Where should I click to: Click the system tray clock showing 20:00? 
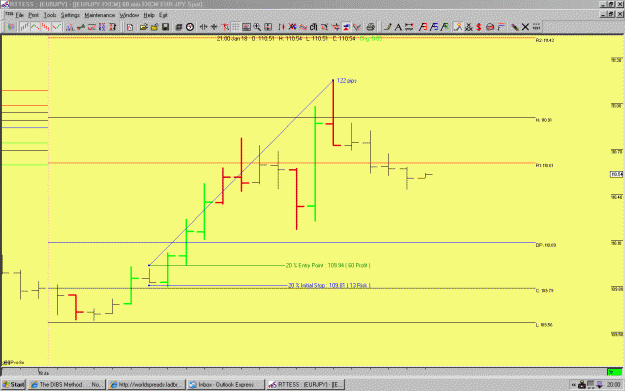click(613, 385)
